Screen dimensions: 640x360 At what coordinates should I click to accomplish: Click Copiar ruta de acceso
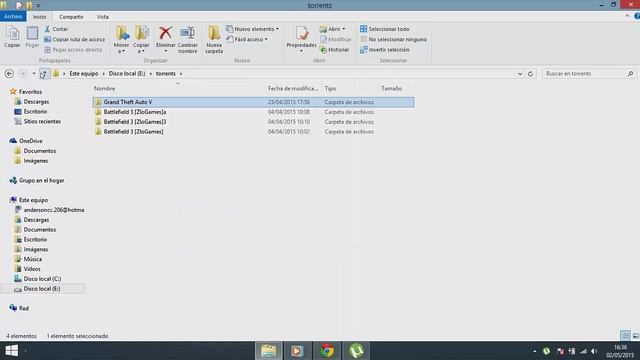74,39
